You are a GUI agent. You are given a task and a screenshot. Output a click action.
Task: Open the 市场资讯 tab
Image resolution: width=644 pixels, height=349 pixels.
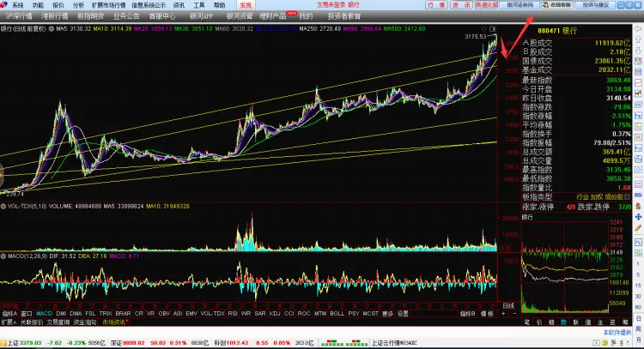click(x=115, y=322)
